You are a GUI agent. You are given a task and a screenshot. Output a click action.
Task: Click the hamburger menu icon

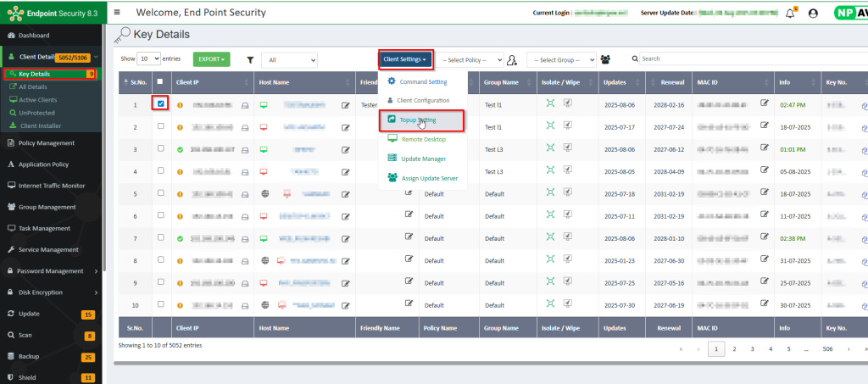116,13
